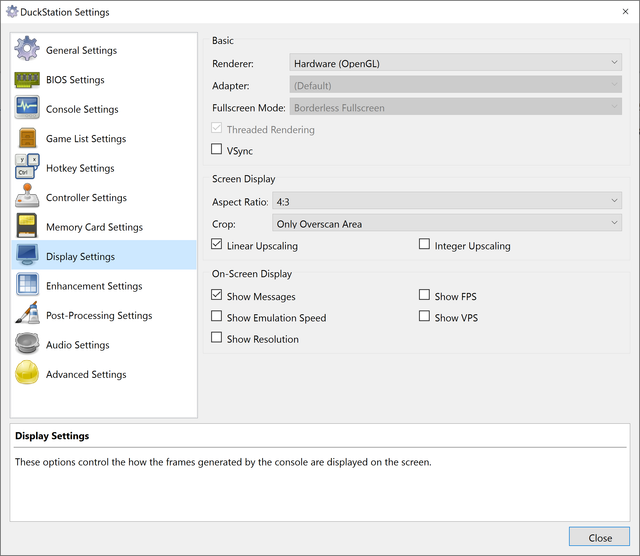Click the Display Settings description heading
This screenshot has height=556, width=640.
click(x=52, y=436)
